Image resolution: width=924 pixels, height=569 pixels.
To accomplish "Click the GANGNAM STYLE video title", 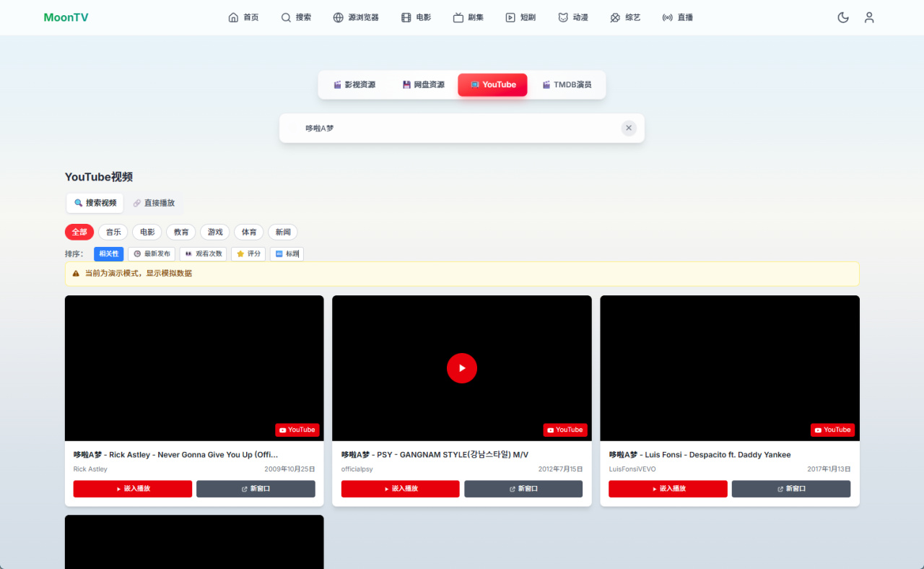I will (x=435, y=455).
